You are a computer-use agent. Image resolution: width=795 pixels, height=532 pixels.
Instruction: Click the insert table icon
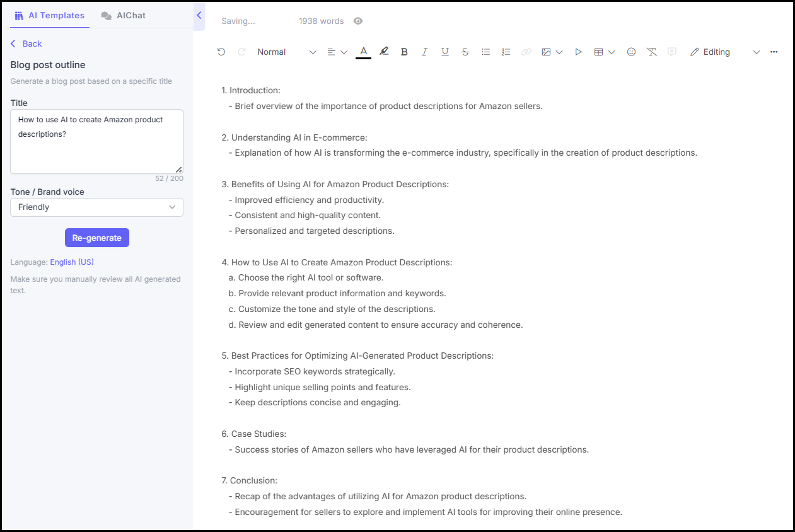[598, 52]
